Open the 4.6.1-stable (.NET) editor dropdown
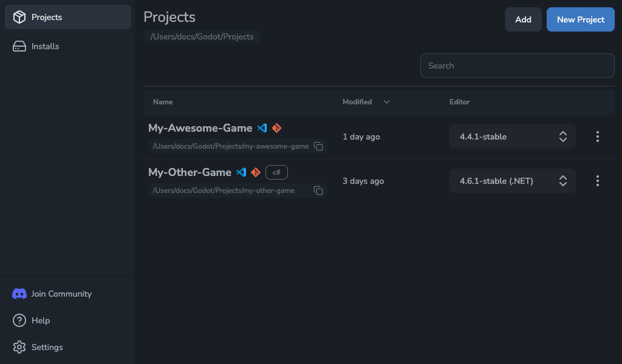 pyautogui.click(x=512, y=181)
